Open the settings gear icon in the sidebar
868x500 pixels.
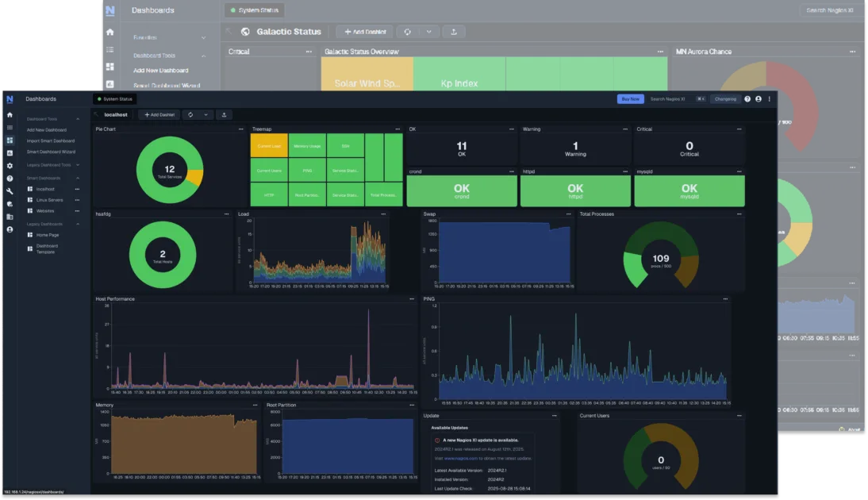[10, 165]
